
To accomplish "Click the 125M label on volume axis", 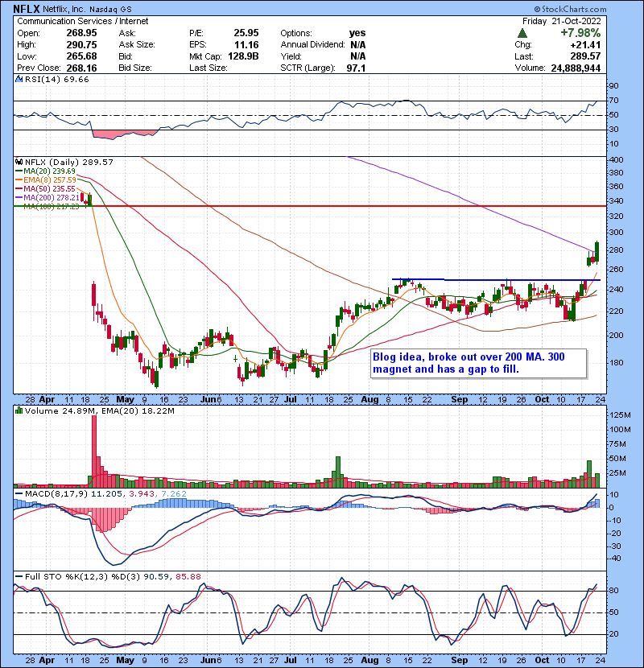I will click(621, 415).
